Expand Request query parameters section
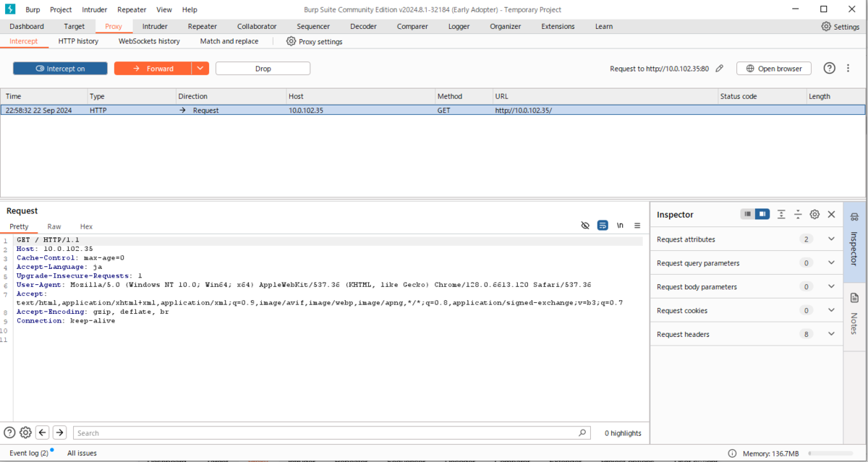Screen dimensions: 868x462 click(831, 263)
